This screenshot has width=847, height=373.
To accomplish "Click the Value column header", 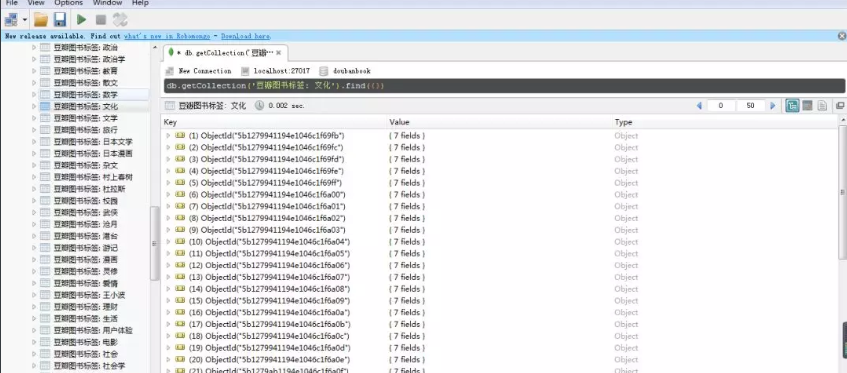I will tap(500, 123).
